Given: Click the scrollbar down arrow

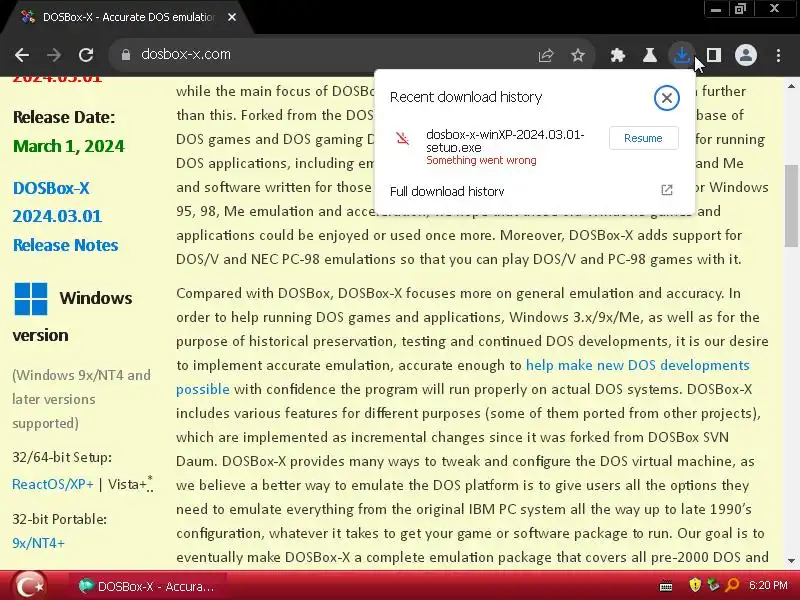Looking at the screenshot, I should pos(791,560).
